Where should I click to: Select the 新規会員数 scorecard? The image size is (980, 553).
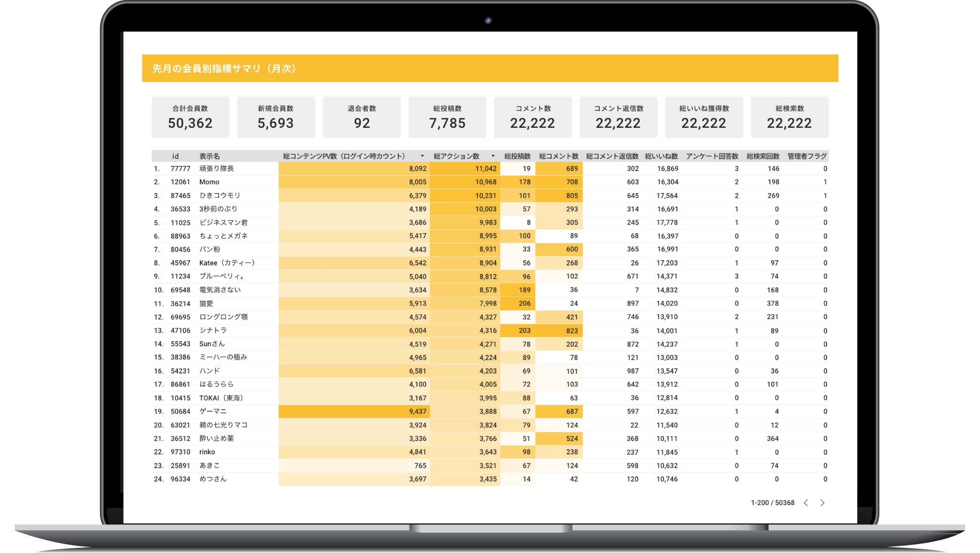(x=276, y=117)
